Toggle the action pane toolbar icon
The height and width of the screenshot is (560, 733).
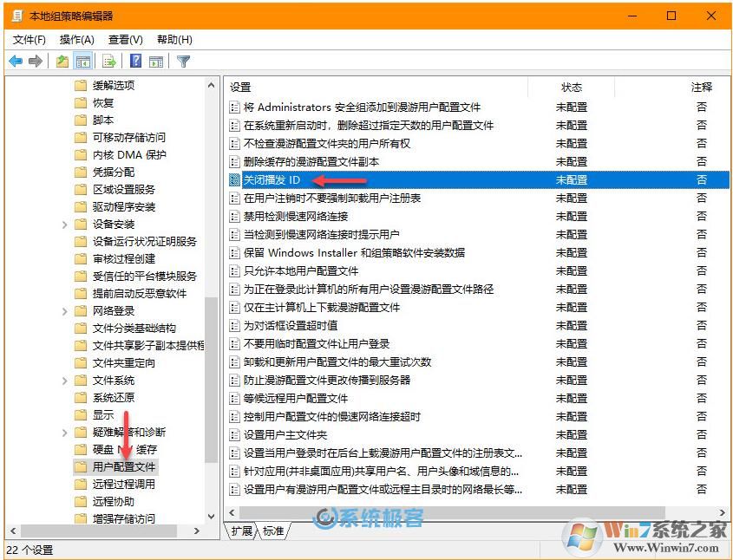156,62
